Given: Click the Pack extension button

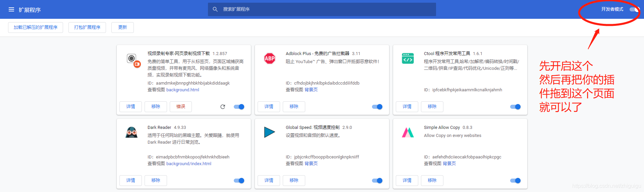Looking at the screenshot, I should point(87,28).
